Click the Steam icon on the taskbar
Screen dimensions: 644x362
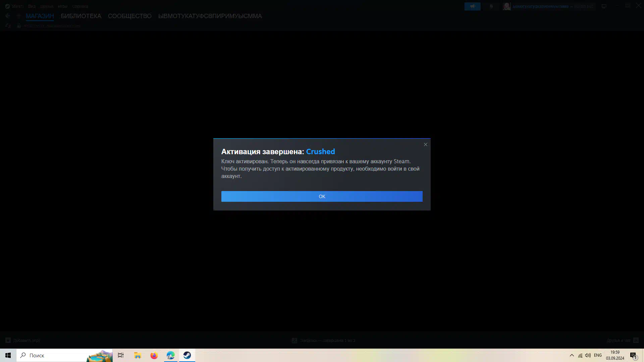coord(187,355)
